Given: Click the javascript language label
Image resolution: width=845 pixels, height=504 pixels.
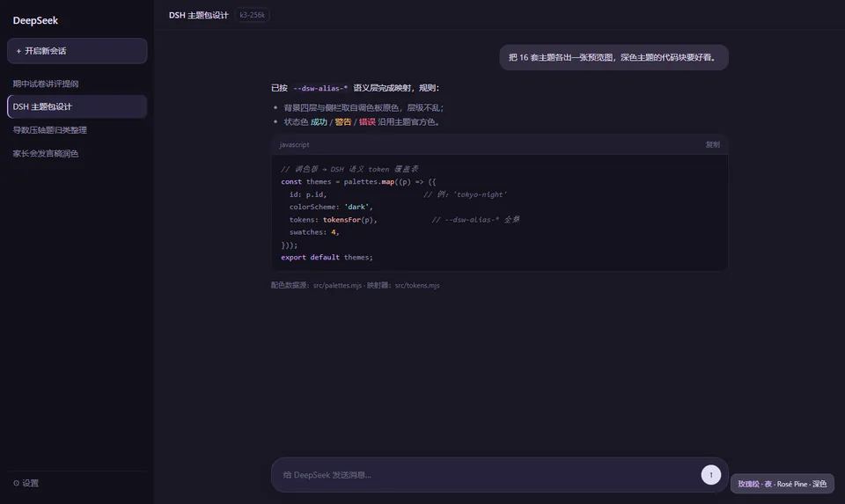Looking at the screenshot, I should pyautogui.click(x=294, y=144).
